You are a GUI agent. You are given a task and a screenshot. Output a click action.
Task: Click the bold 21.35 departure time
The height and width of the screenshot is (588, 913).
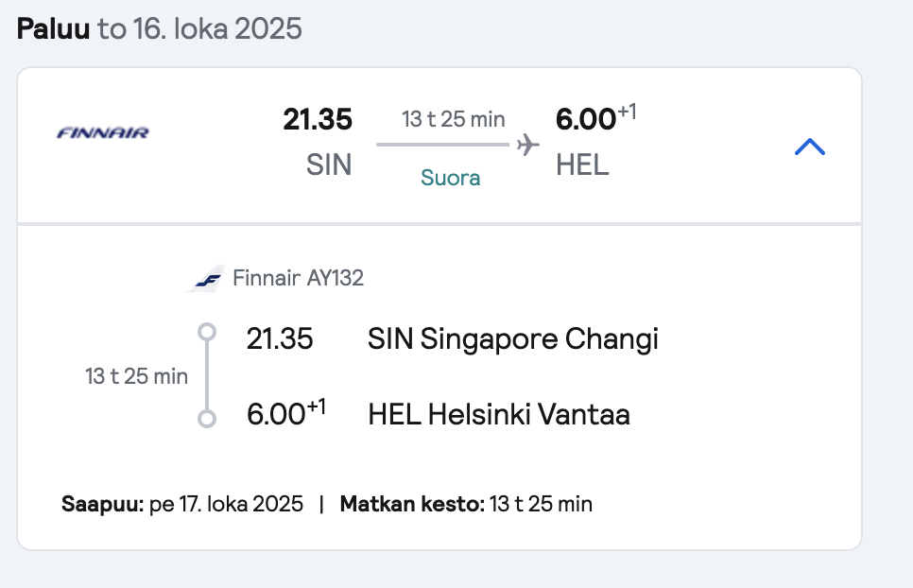318,119
